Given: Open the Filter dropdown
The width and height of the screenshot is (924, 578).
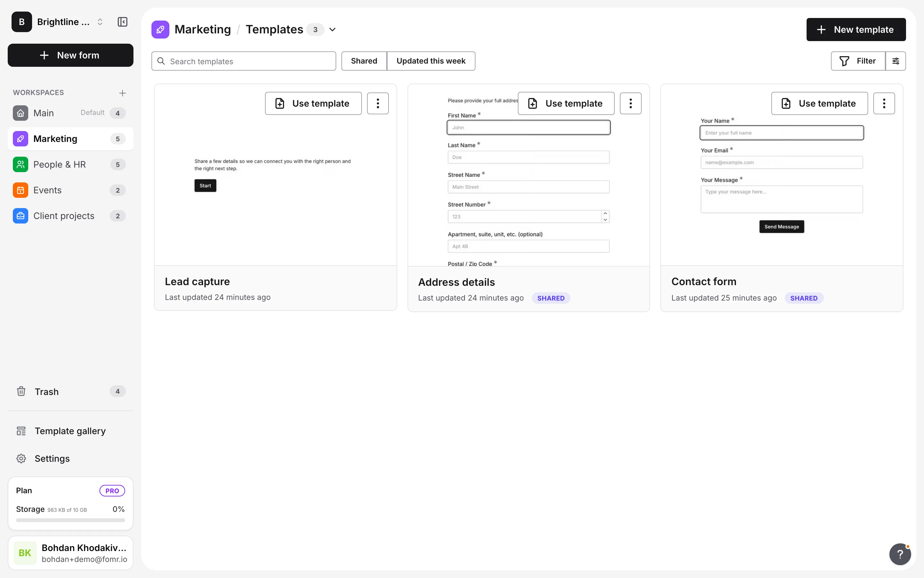Looking at the screenshot, I should [x=858, y=61].
